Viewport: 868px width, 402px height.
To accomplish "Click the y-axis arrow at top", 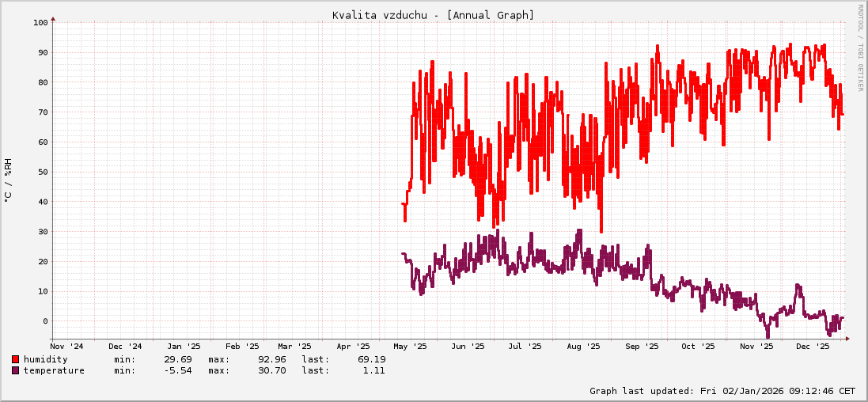I will click(53, 17).
